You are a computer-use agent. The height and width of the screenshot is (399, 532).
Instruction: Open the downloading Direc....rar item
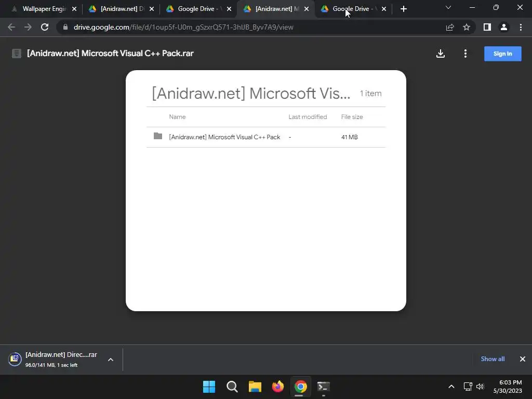61,360
